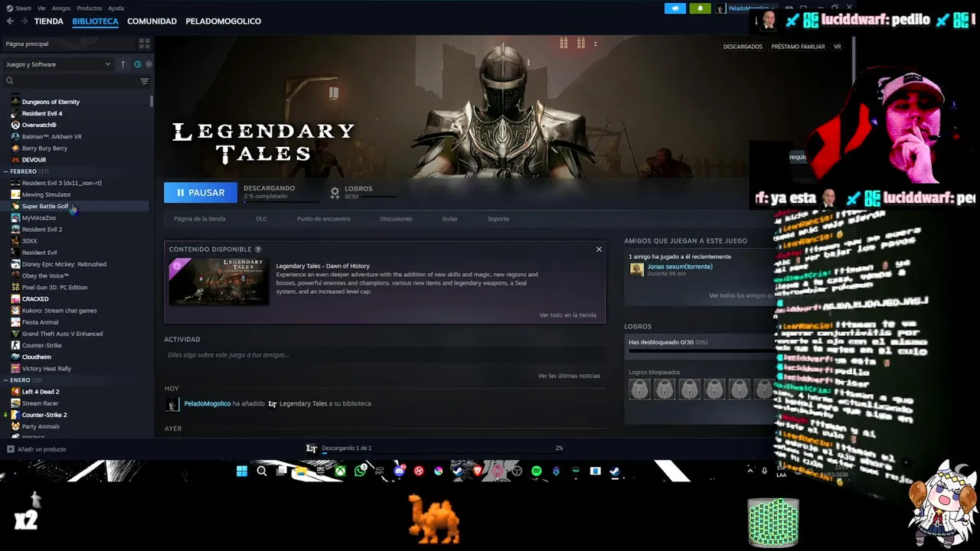Click the achievements progress bar
The image size is (980, 551).
pos(701,352)
